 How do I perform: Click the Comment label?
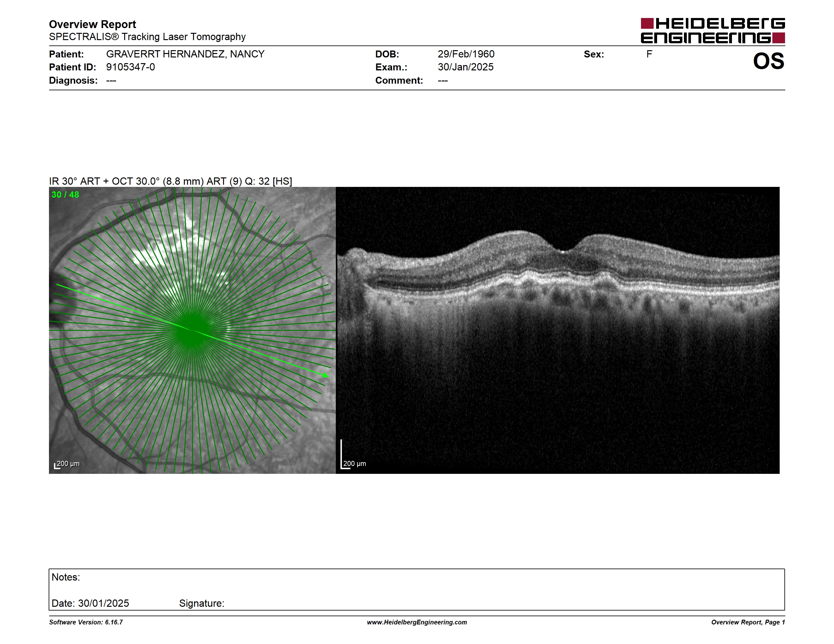point(399,80)
